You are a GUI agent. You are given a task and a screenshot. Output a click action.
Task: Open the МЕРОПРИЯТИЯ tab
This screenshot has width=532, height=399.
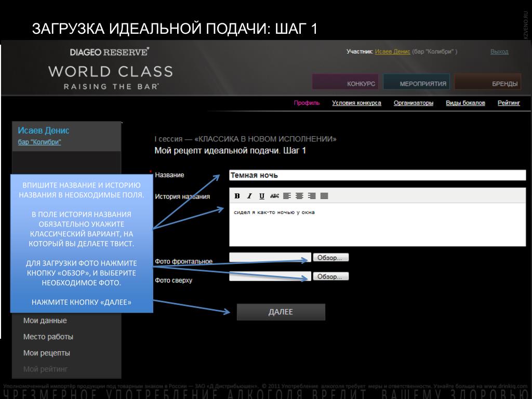(x=417, y=82)
